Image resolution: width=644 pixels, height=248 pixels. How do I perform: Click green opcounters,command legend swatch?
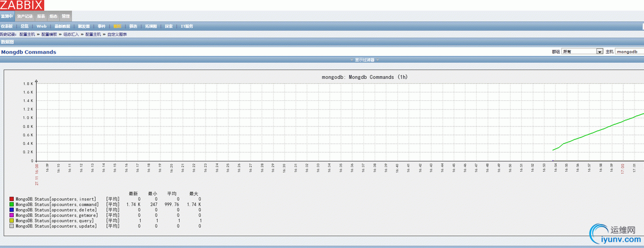(x=12, y=204)
